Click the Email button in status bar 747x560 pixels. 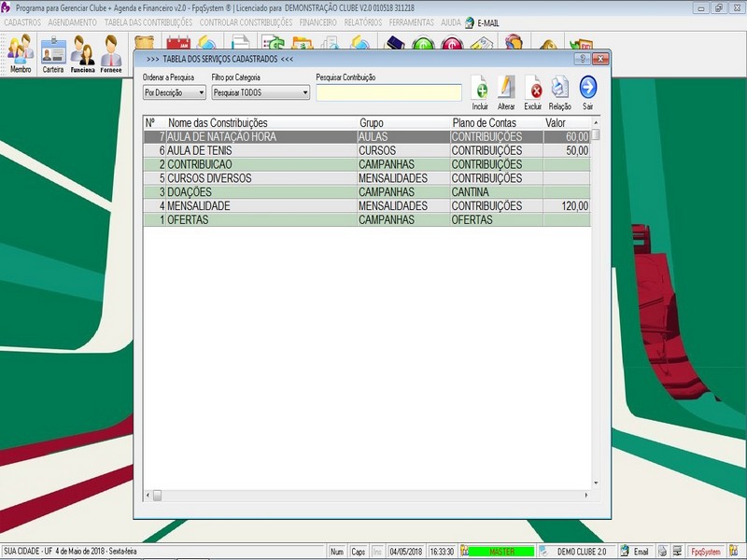coord(636,552)
